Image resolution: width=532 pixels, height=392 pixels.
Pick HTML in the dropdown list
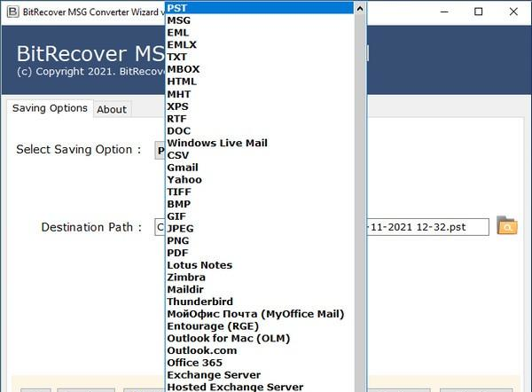click(260, 82)
